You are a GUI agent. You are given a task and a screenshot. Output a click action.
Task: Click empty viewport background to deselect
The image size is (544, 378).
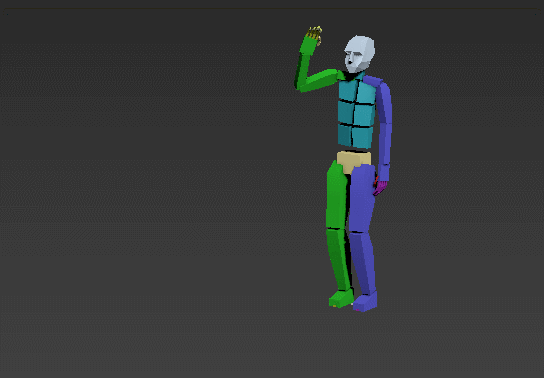139,173
